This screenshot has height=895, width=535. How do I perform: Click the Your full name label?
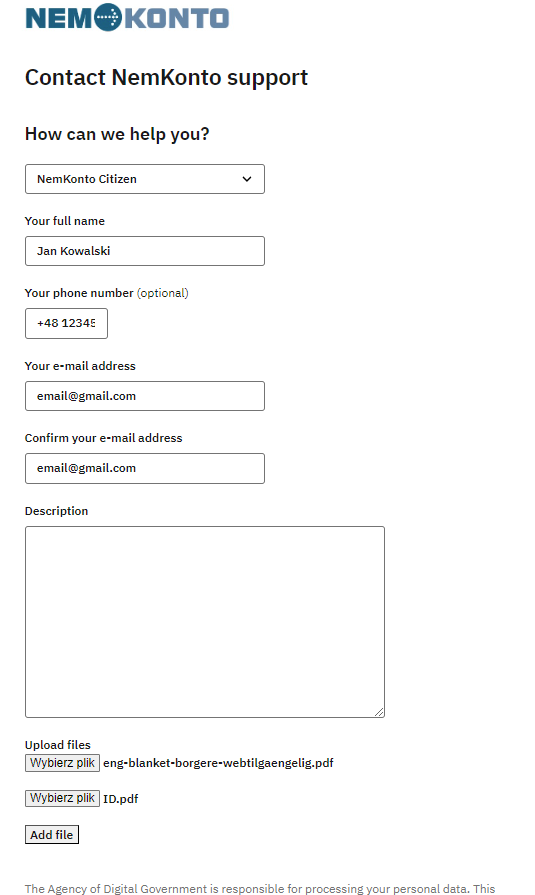(x=65, y=221)
